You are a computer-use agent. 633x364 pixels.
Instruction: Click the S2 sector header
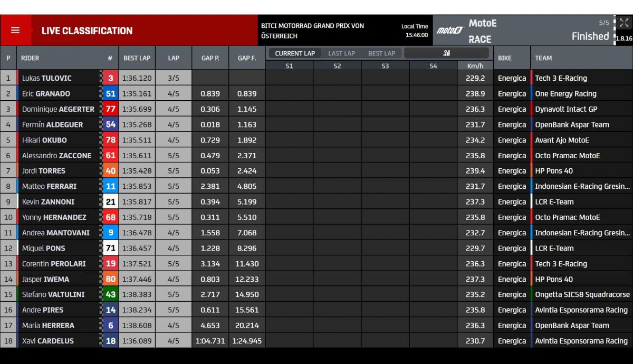tap(337, 66)
